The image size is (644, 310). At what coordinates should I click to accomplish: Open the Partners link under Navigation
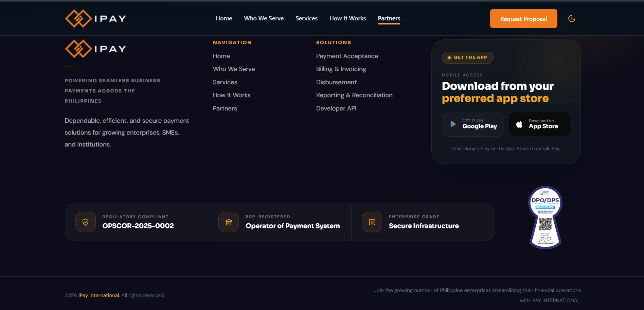[x=225, y=108]
